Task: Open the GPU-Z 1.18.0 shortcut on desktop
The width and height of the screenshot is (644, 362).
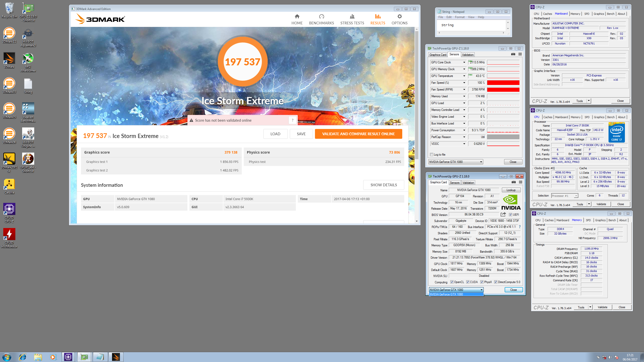Action: 28,12
